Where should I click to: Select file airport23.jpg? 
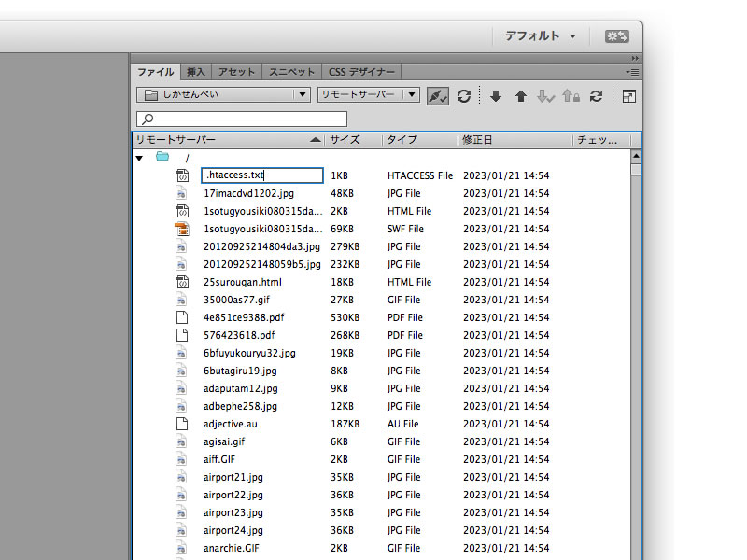coord(233,512)
